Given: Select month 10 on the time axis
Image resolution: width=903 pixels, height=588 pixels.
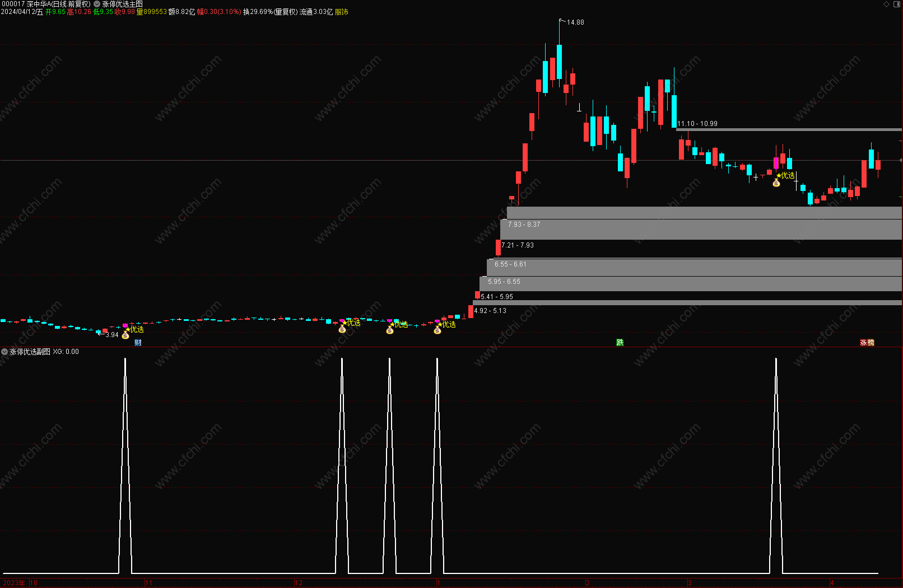Looking at the screenshot, I should pyautogui.click(x=34, y=583).
